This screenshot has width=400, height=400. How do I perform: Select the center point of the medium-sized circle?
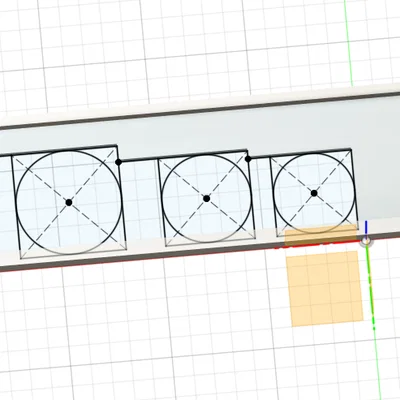pos(206,199)
